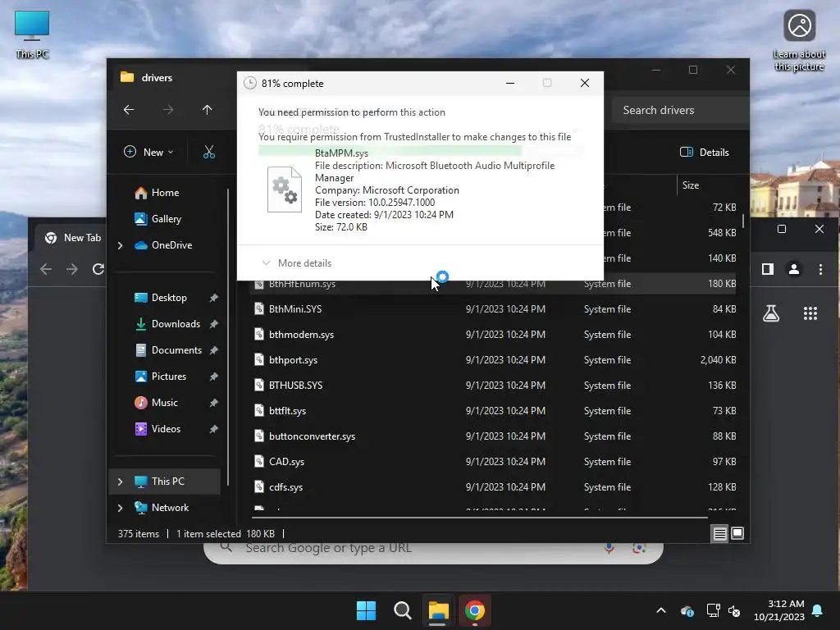
Task: Click the BtaMPM.sys file icon in dialog
Action: pyautogui.click(x=285, y=189)
